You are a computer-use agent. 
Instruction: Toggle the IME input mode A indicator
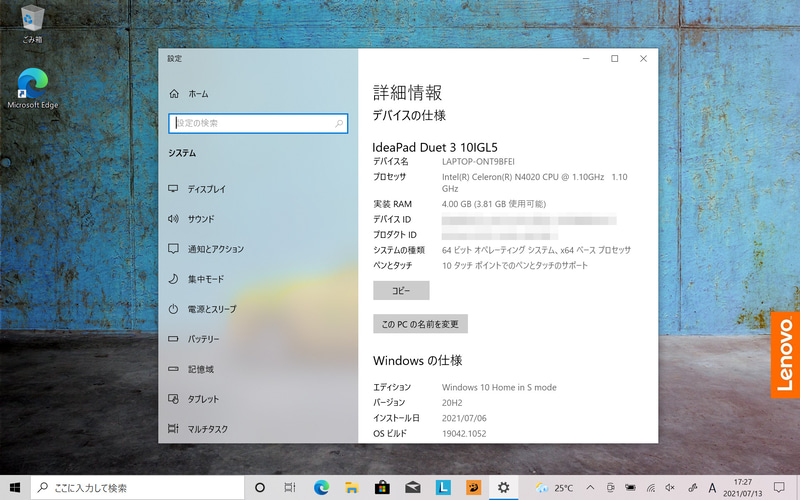712,488
